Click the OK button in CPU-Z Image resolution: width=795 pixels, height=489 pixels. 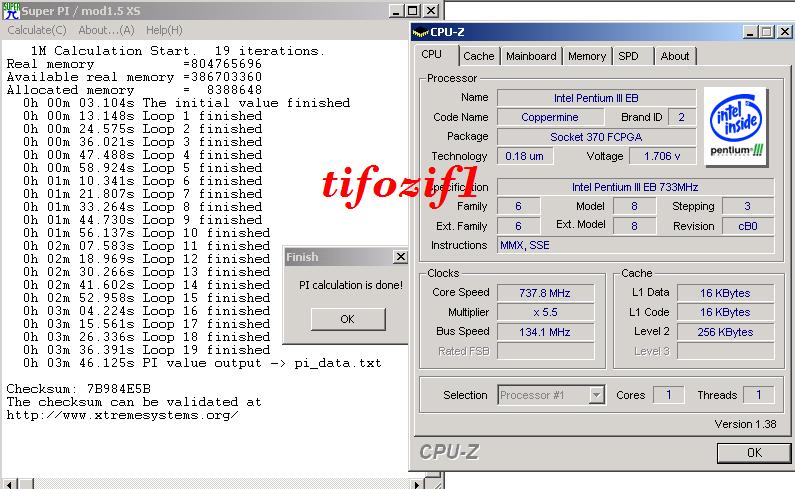coord(754,452)
